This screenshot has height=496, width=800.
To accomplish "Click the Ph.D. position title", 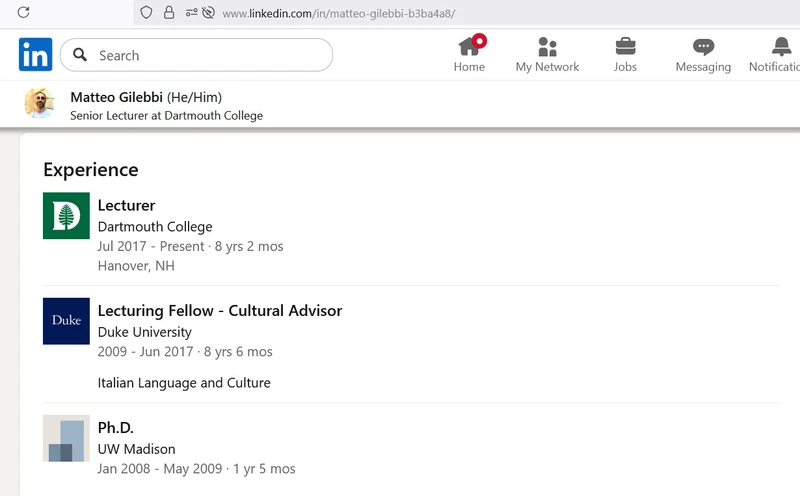I will 115,428.
